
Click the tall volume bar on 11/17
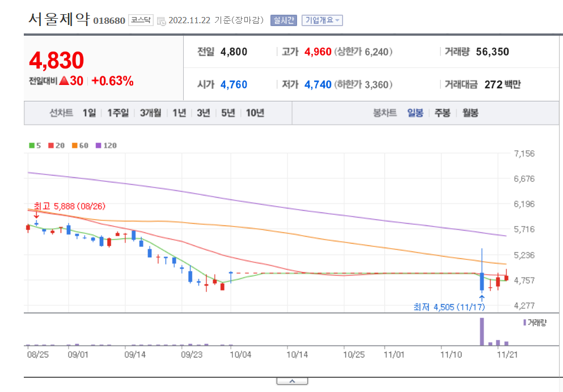click(482, 331)
